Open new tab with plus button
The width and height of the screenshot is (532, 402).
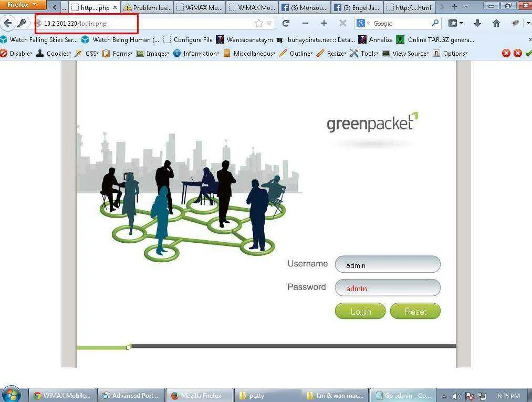pyautogui.click(x=454, y=7)
